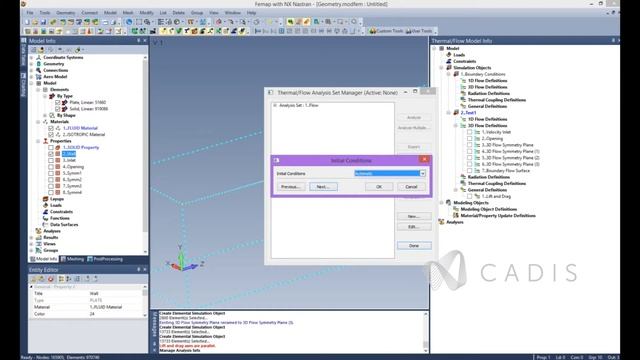This screenshot has height=360, width=640.
Task: Toggle 2..ISOTROPIC Material checkbox
Action: pos(51,135)
